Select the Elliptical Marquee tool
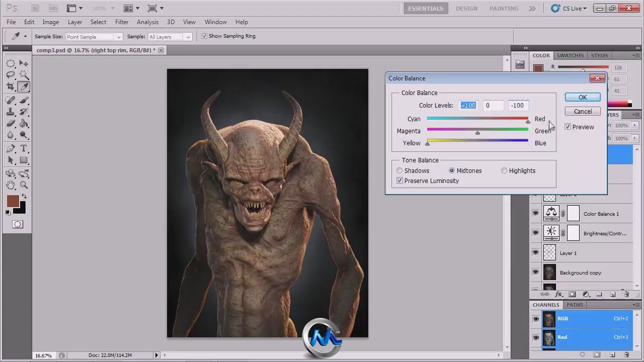The height and width of the screenshot is (362, 644). 11,63
